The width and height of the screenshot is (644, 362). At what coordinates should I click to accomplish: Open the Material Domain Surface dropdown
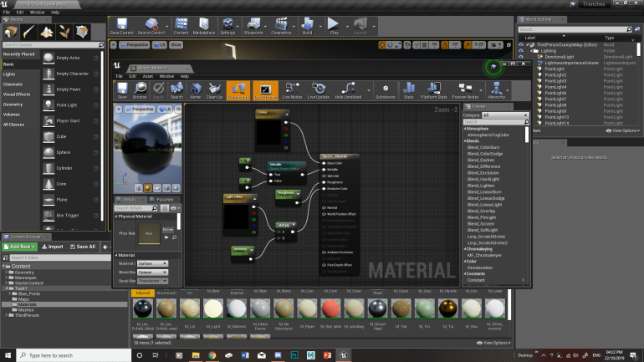(x=152, y=263)
